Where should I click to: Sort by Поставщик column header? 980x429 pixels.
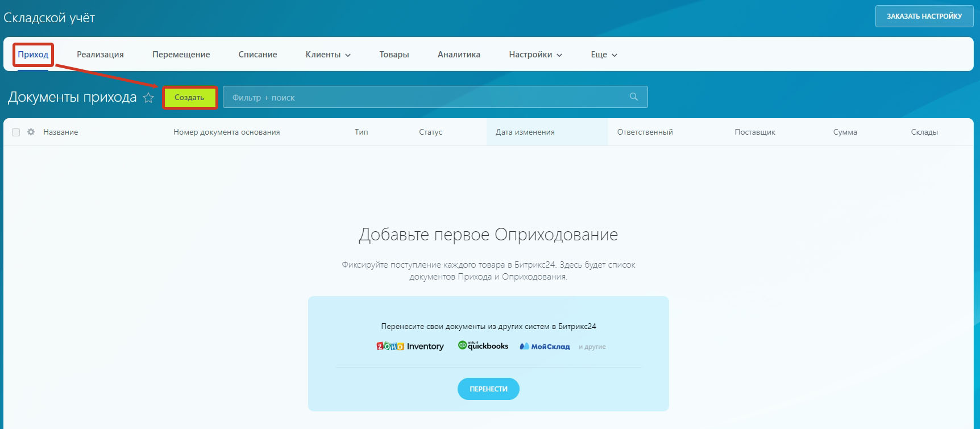pyautogui.click(x=755, y=132)
